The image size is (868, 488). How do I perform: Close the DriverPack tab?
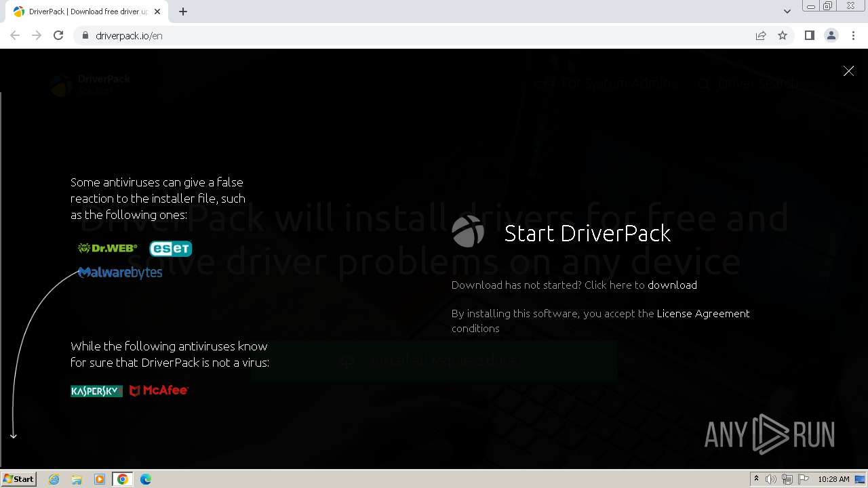pos(157,12)
